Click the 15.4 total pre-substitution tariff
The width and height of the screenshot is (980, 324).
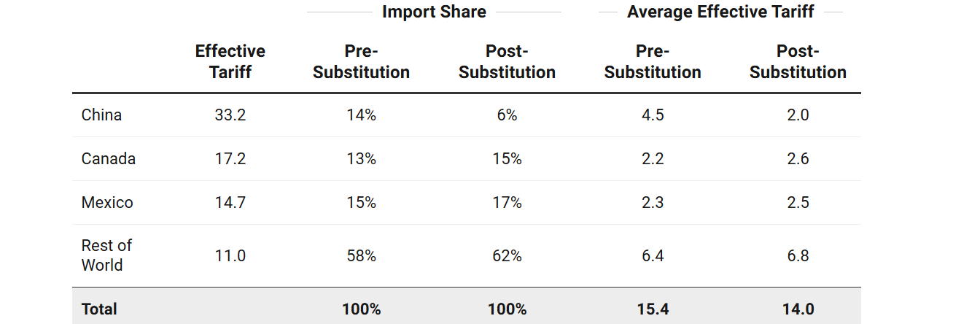(653, 309)
